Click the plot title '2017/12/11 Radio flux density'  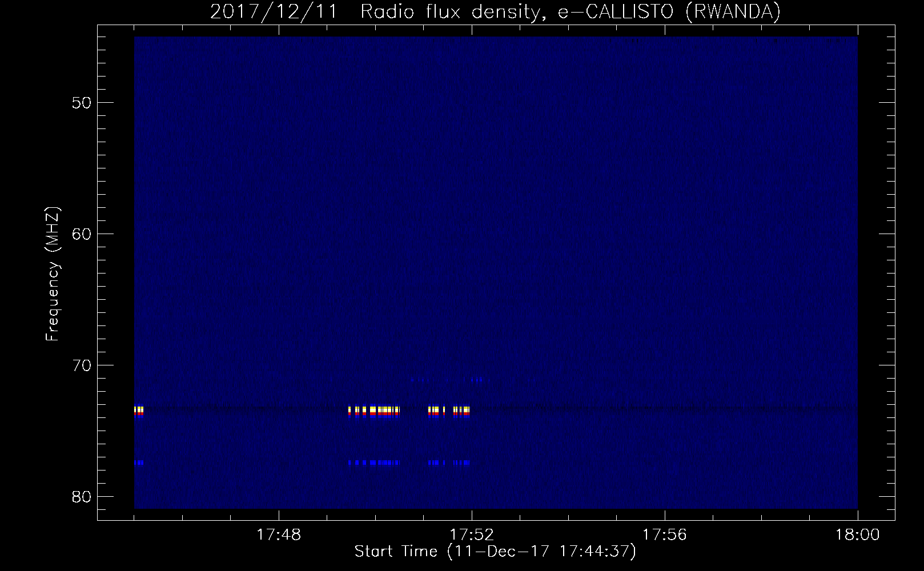374,12
